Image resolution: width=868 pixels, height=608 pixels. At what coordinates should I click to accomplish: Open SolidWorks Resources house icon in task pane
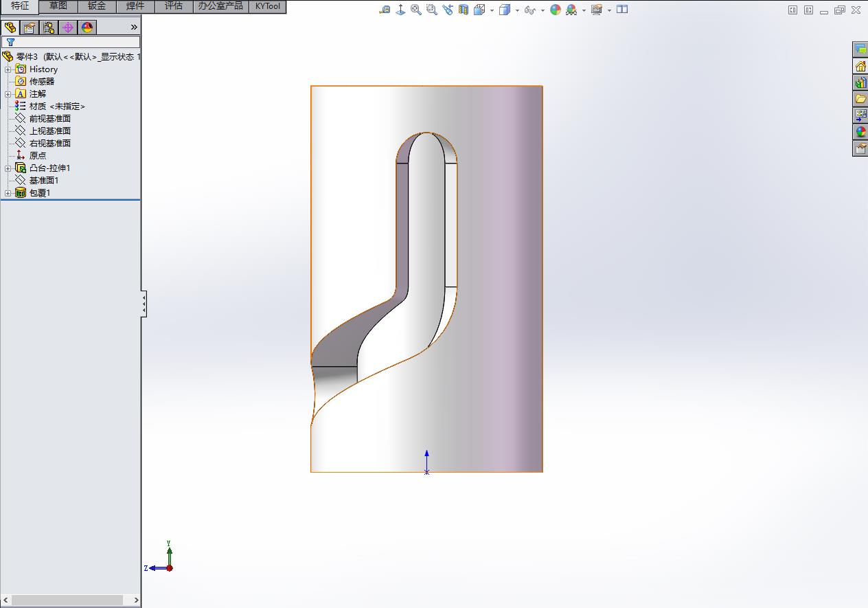860,66
